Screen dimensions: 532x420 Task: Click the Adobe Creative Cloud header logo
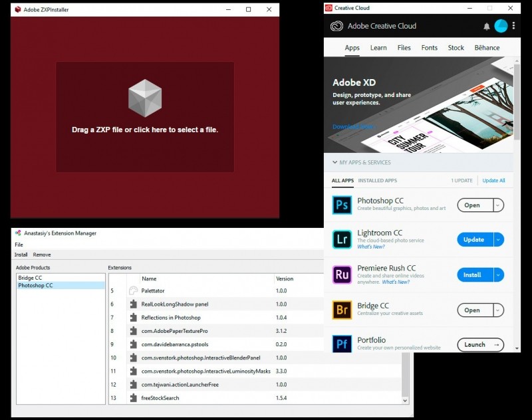tap(336, 26)
